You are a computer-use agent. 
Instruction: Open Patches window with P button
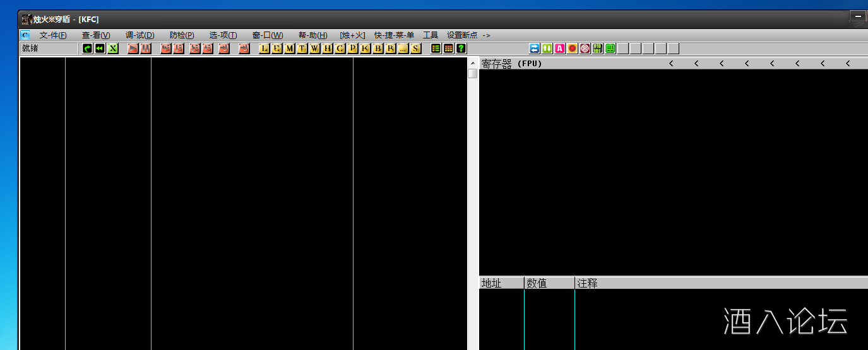pyautogui.click(x=353, y=49)
